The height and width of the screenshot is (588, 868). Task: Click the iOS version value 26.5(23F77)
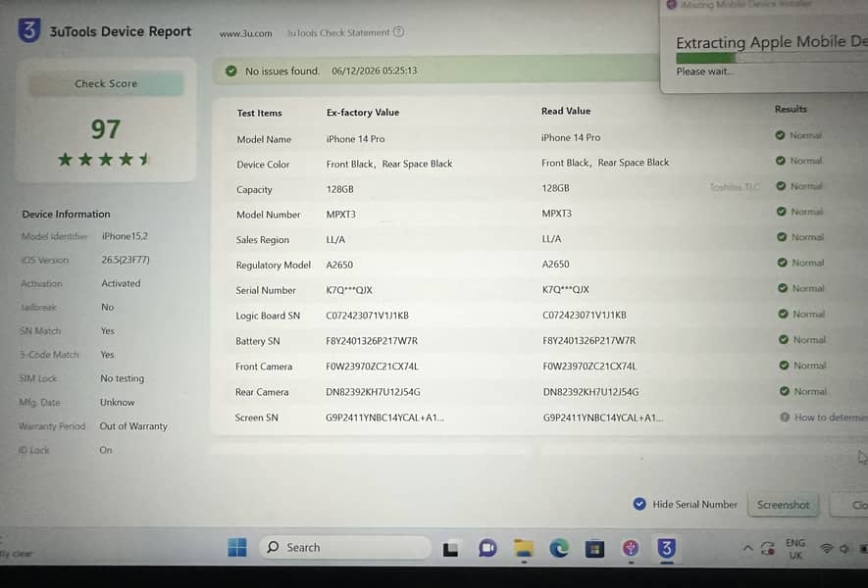tap(126, 260)
